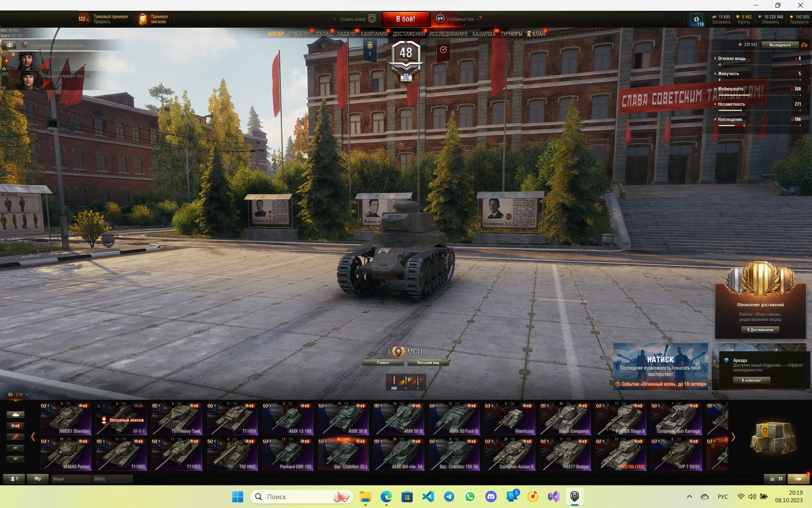812x508 pixels.
Task: Open the КАЗАРМА tab
Action: [x=484, y=34]
